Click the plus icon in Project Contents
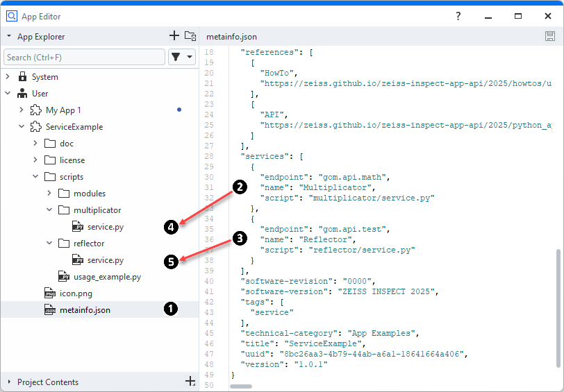Image resolution: width=564 pixels, height=392 pixels. 190,382
